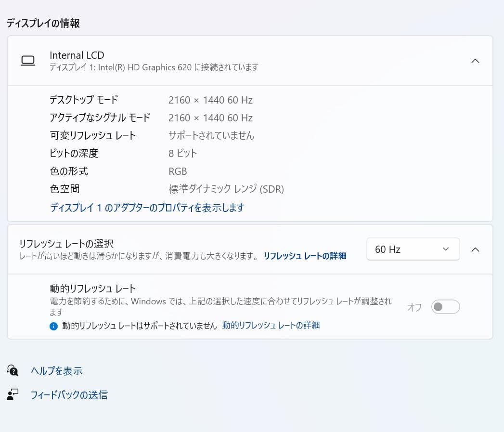Enable the 動的リフレッシュ レート toggle switch

tap(445, 307)
